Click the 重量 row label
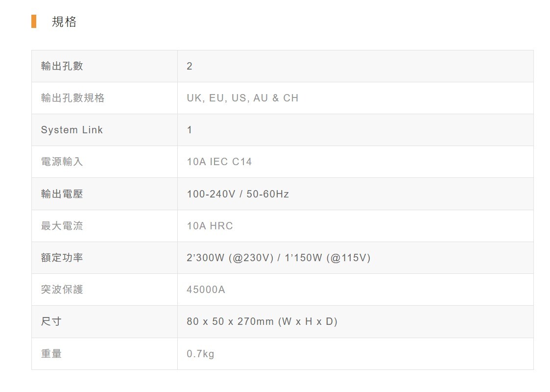Viewport: 550px width, 392px height. [x=51, y=354]
